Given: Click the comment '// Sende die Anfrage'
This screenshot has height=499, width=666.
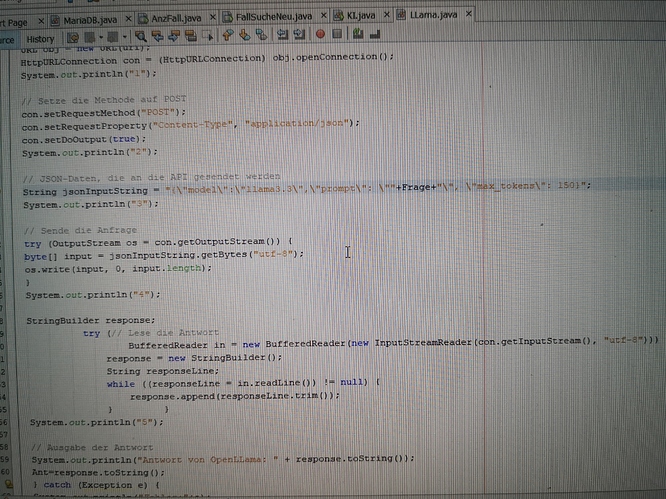Looking at the screenshot, I should click(x=81, y=231).
